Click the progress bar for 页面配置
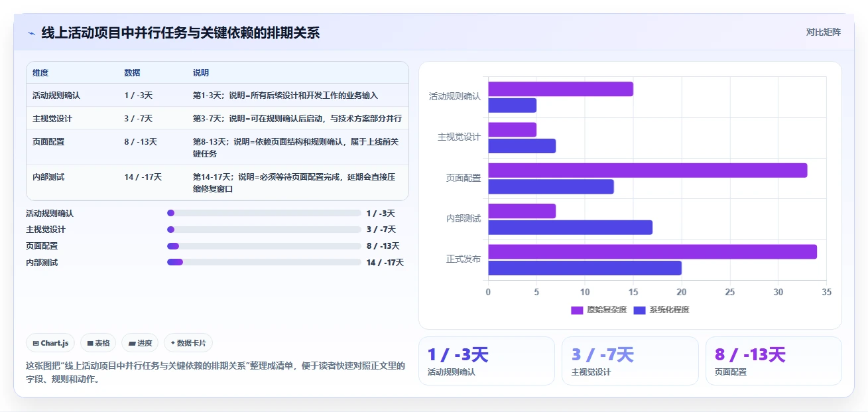The width and height of the screenshot is (868, 412). (x=264, y=246)
